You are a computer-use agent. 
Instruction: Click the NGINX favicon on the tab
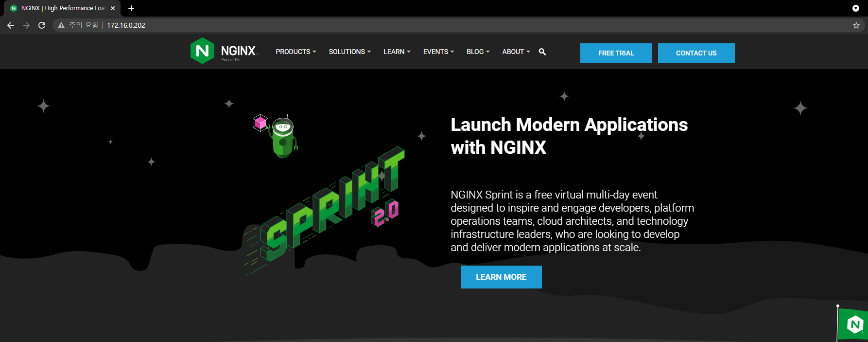pos(14,8)
